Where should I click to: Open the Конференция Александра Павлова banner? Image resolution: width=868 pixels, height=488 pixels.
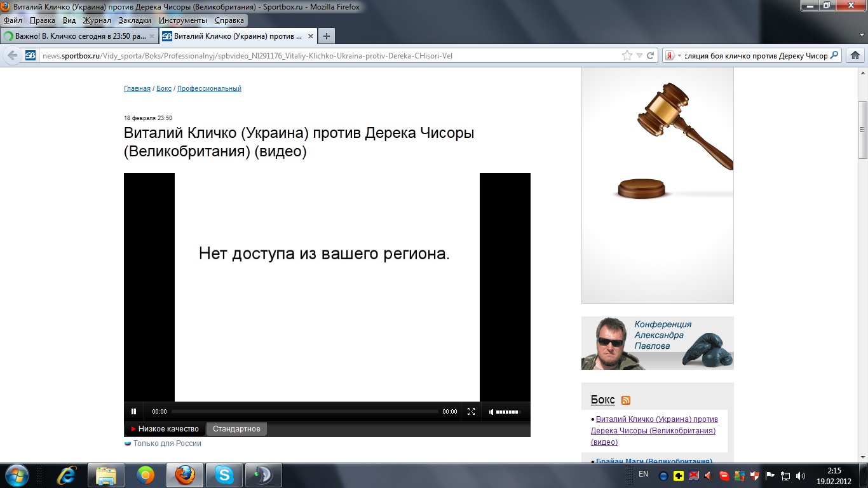657,343
